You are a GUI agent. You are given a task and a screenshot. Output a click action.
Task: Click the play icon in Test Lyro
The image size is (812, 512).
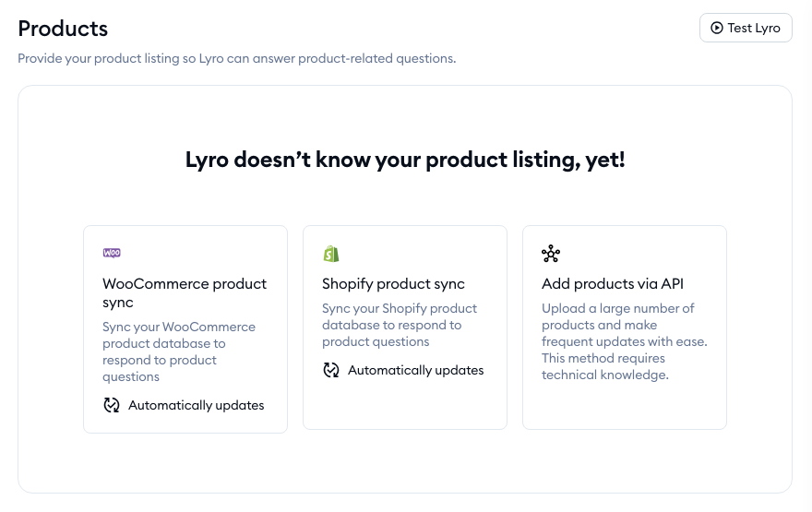pyautogui.click(x=717, y=28)
